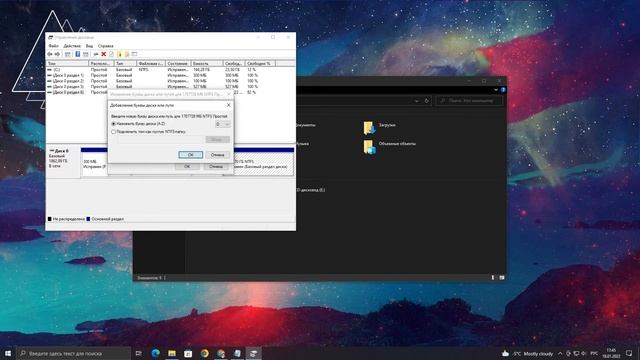Click OK in the change letter dialog behind
The height and width of the screenshot is (360, 640).
(187, 167)
